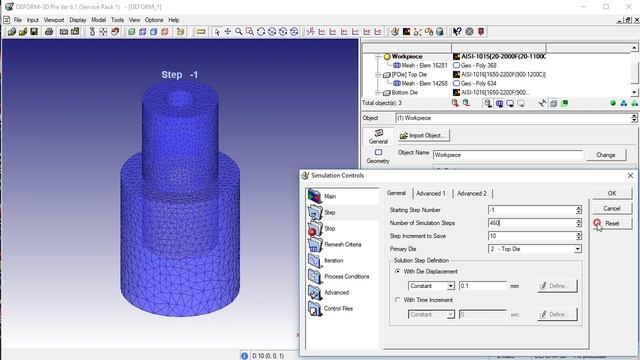640x360 pixels.
Task: Select the General tab in Simulation Controls
Action: click(x=396, y=193)
